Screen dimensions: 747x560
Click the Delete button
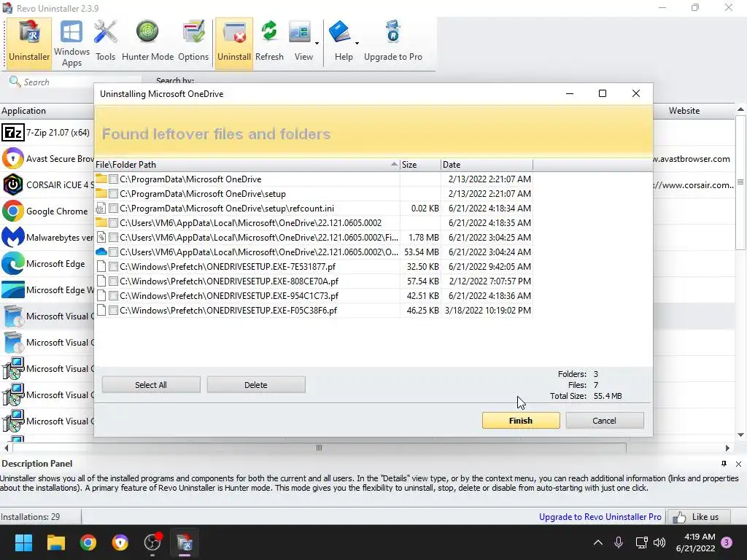256,385
